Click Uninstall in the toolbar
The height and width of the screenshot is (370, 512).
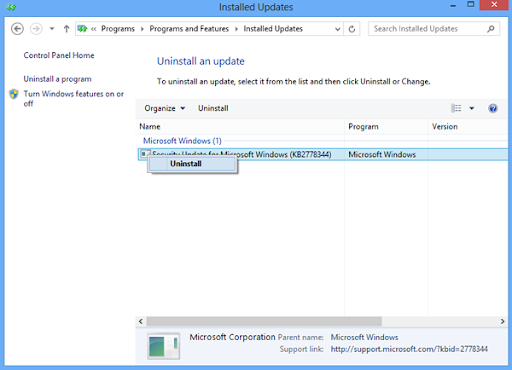click(x=213, y=108)
